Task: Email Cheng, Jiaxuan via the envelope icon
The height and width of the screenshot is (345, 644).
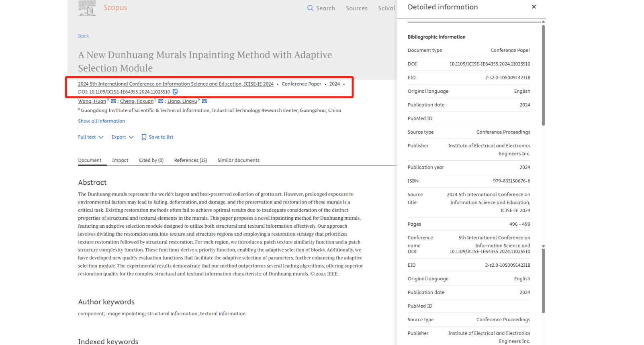Action: pos(161,101)
